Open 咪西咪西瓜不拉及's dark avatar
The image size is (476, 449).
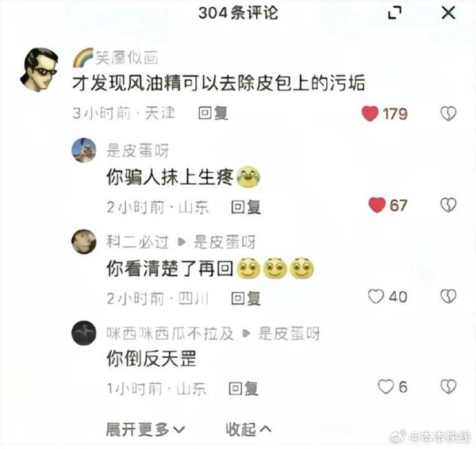(x=84, y=332)
